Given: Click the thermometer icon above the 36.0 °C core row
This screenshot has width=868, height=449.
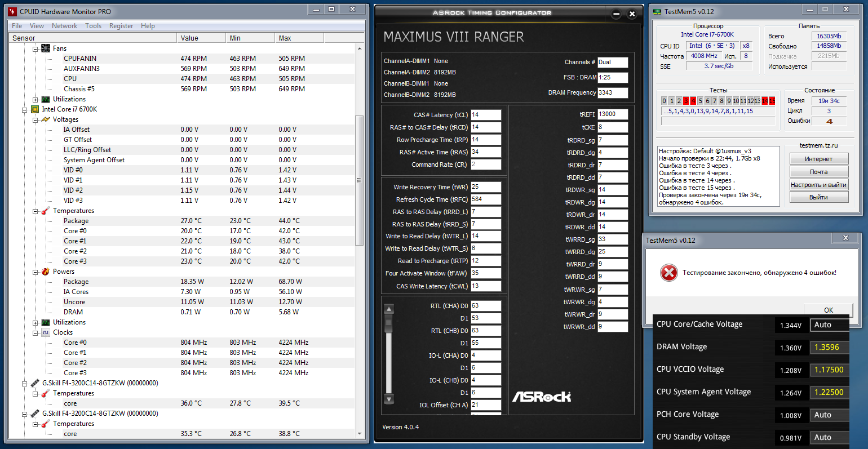Looking at the screenshot, I should [x=46, y=393].
